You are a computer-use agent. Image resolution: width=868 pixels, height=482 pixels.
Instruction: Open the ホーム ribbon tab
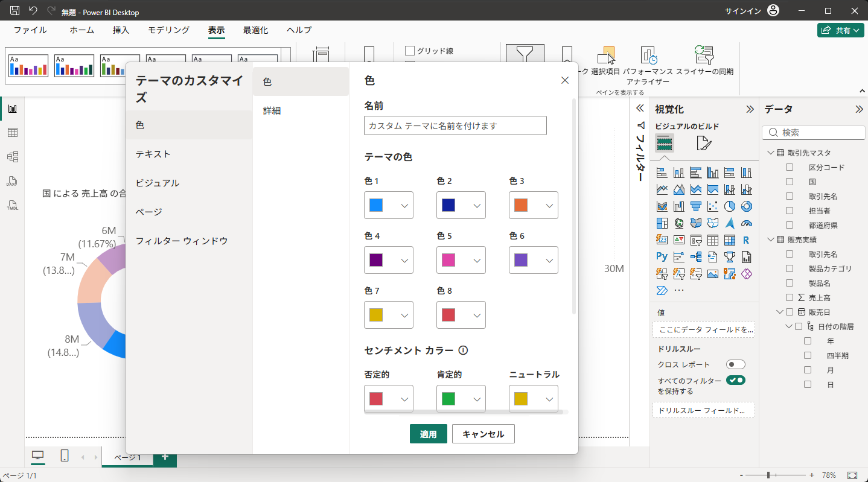pos(81,30)
